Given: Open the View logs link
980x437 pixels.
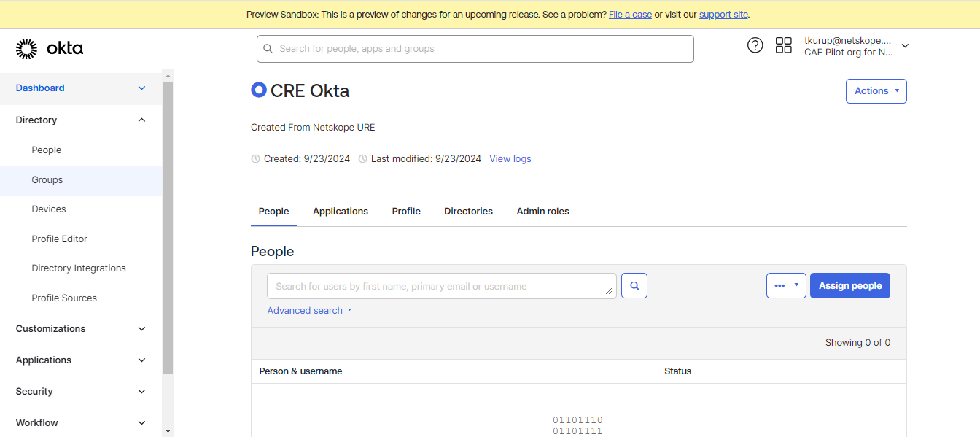Looking at the screenshot, I should pyautogui.click(x=510, y=158).
